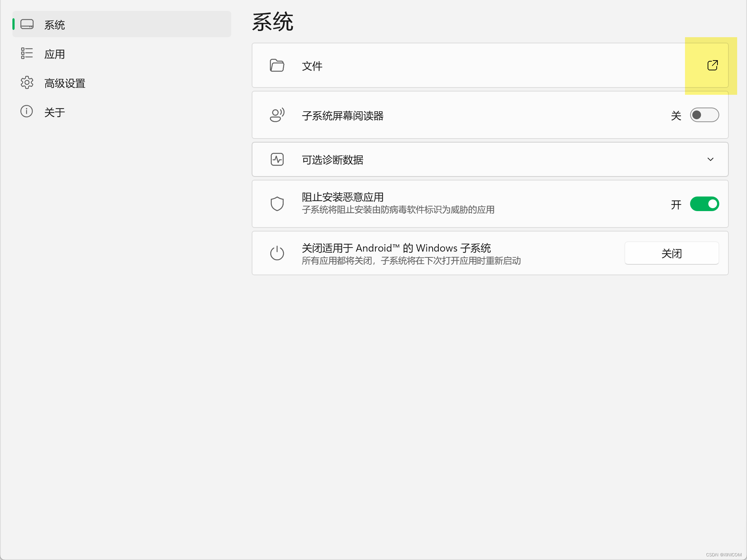Enable the 子系统屏幕阅读器 toggle
This screenshot has width=747, height=560.
tap(704, 115)
